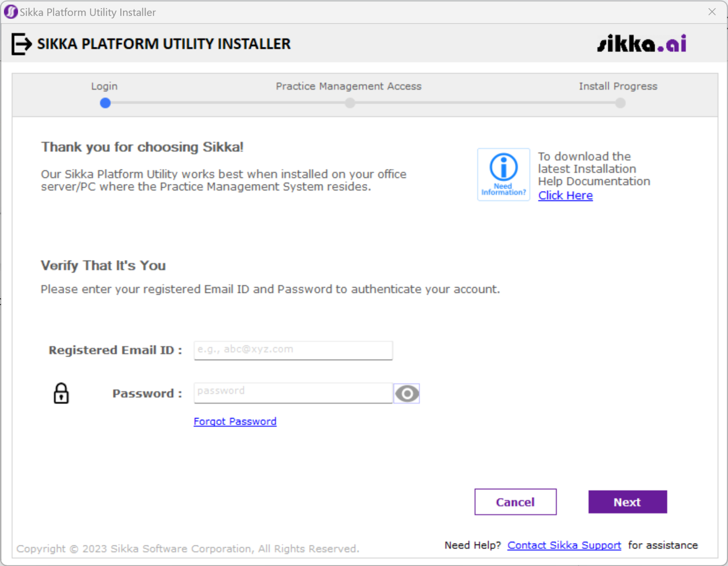Focus the Password input field
Viewport: 728px width, 566px height.
click(x=293, y=393)
